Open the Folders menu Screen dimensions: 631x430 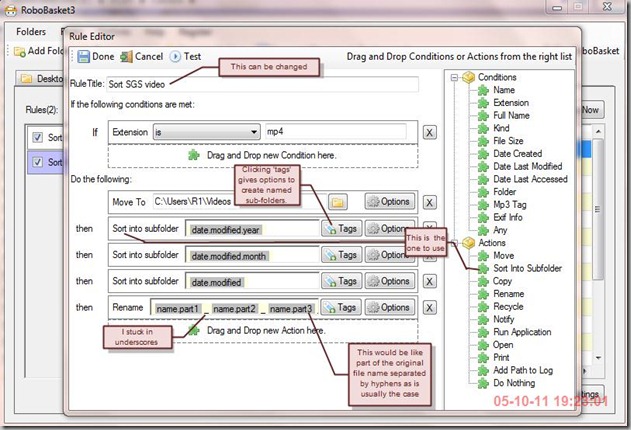[x=31, y=31]
